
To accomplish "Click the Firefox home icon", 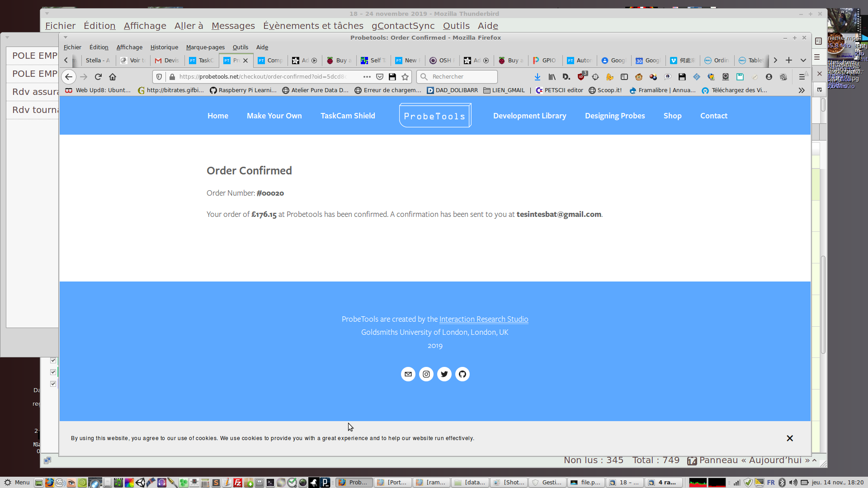I will tap(113, 77).
